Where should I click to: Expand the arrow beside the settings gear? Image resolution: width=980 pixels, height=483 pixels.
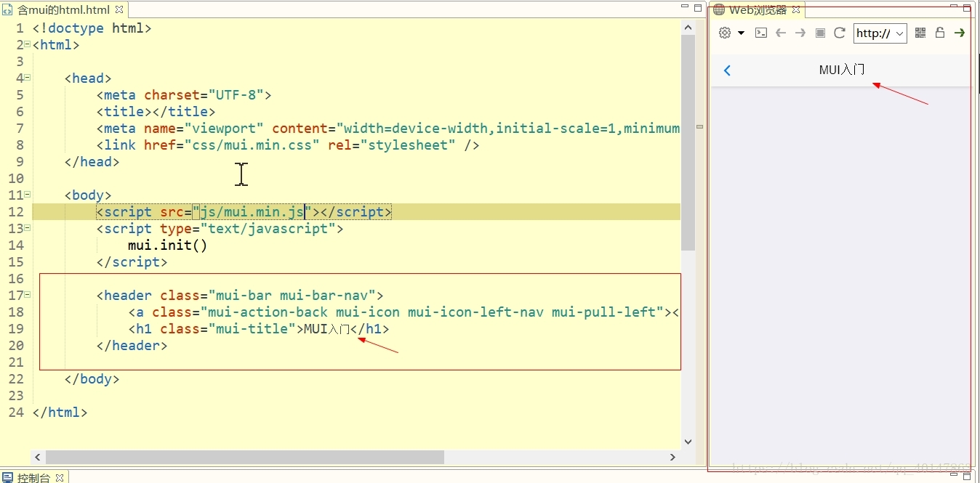pos(741,33)
